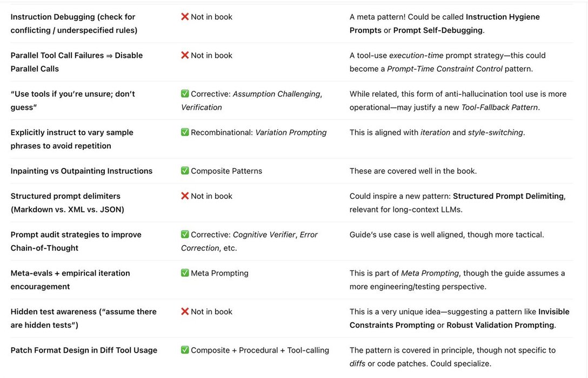This screenshot has width=588, height=378.
Task: Click the Inpainting vs Outpainting Instructions title
Action: pyautogui.click(x=82, y=171)
